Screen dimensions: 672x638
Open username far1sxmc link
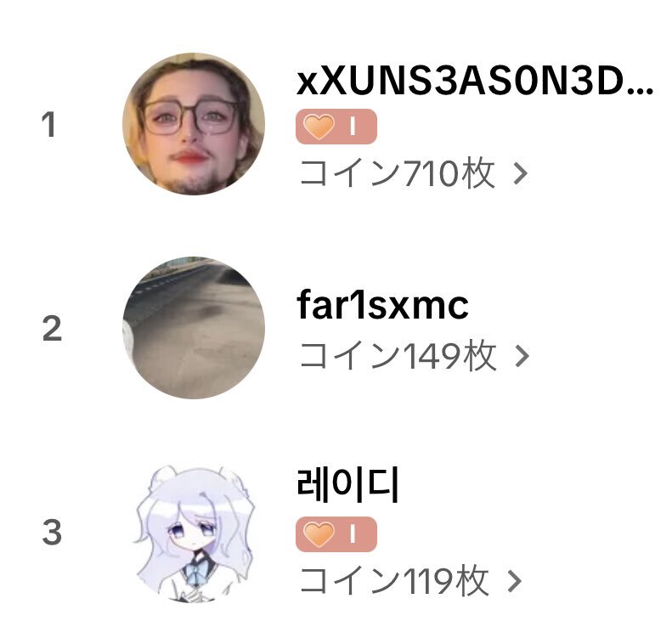pyautogui.click(x=382, y=305)
